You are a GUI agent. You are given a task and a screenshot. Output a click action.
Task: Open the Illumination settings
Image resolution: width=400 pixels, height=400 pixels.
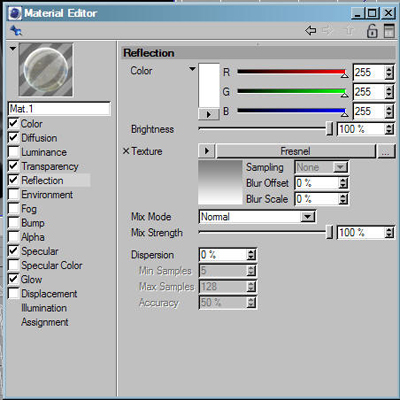(x=44, y=308)
